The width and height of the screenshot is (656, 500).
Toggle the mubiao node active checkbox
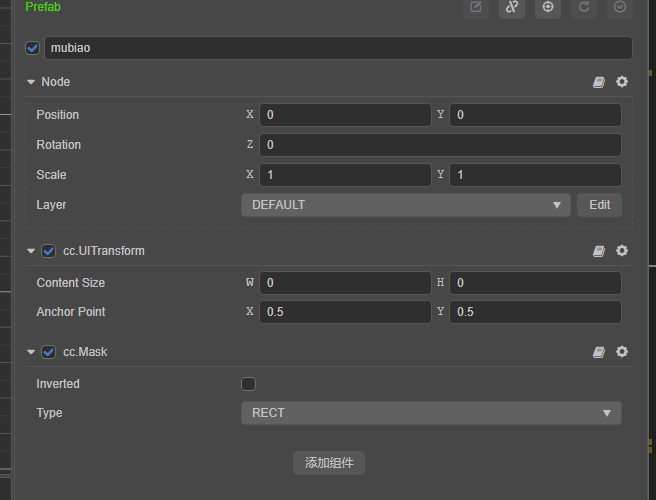click(33, 48)
